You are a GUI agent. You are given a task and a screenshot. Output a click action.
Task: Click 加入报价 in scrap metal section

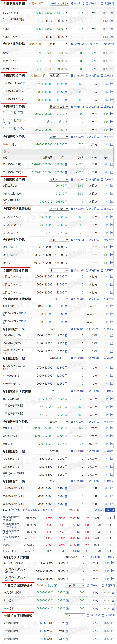(53, 585)
